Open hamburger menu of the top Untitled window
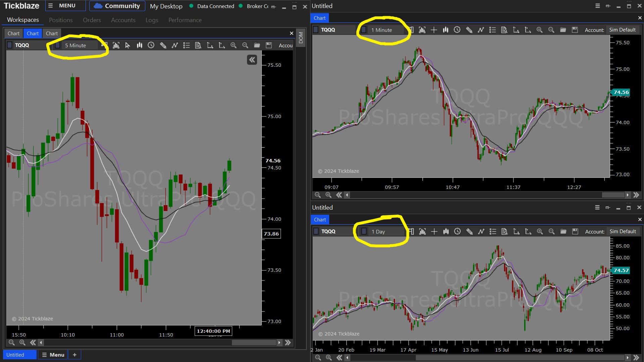 (x=597, y=6)
